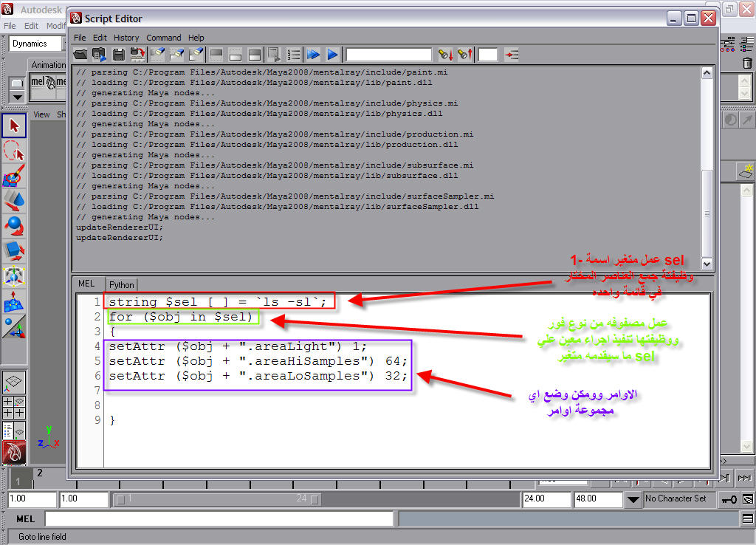This screenshot has width=756, height=545.
Task: Click the Execute All double-arrow icon
Action: click(313, 55)
